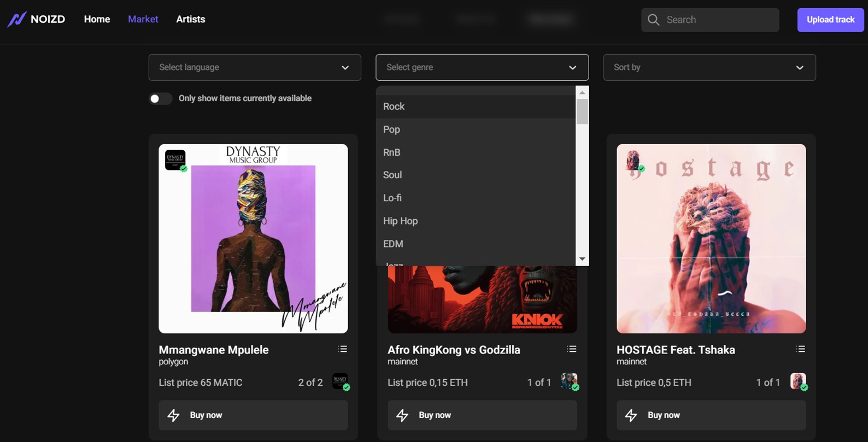
Task: Buy now the HOSTAGE Feat. Tshaka track
Action: tap(711, 415)
